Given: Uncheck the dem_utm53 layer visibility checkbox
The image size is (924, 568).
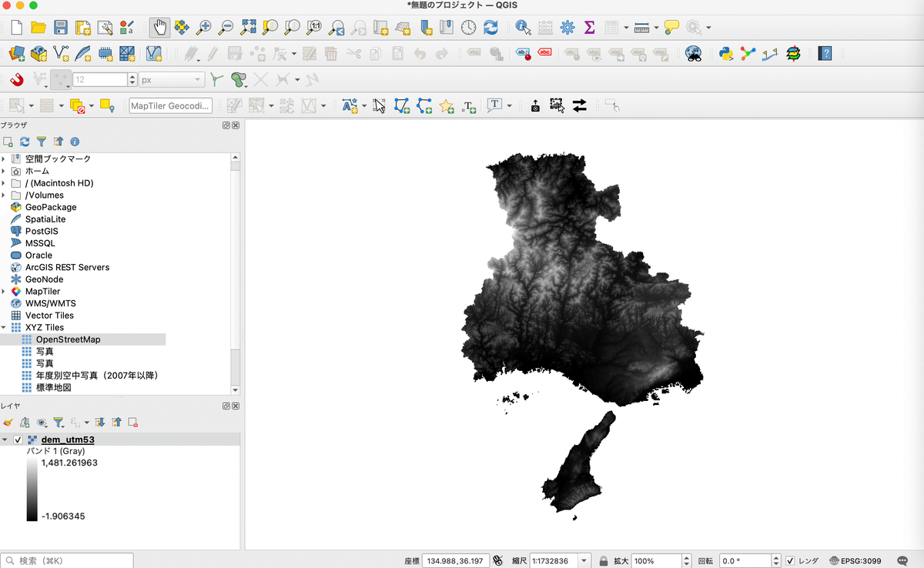Looking at the screenshot, I should 17,439.
